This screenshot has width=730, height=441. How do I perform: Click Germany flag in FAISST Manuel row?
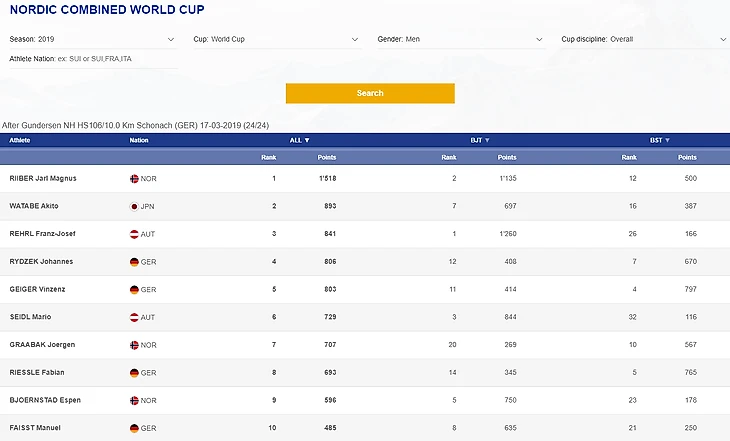134,428
